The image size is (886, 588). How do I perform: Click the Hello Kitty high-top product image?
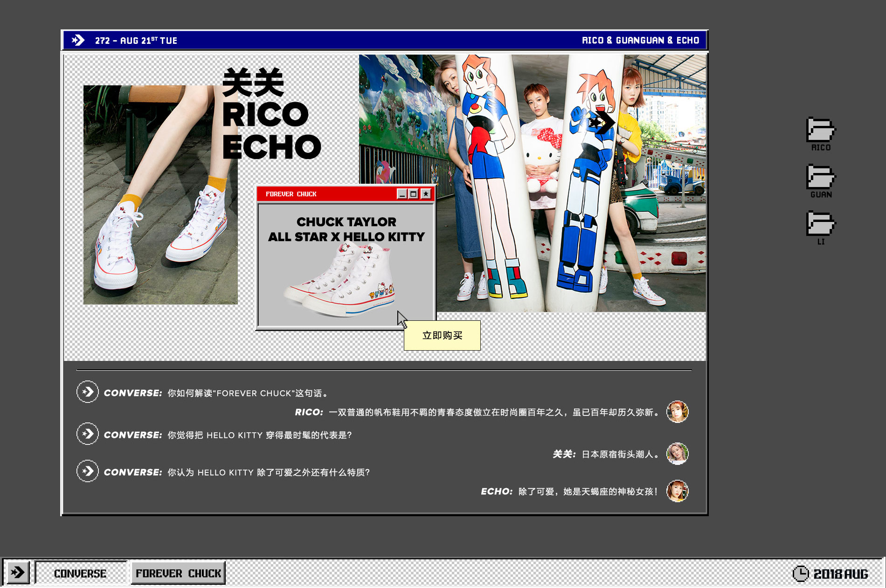point(340,281)
